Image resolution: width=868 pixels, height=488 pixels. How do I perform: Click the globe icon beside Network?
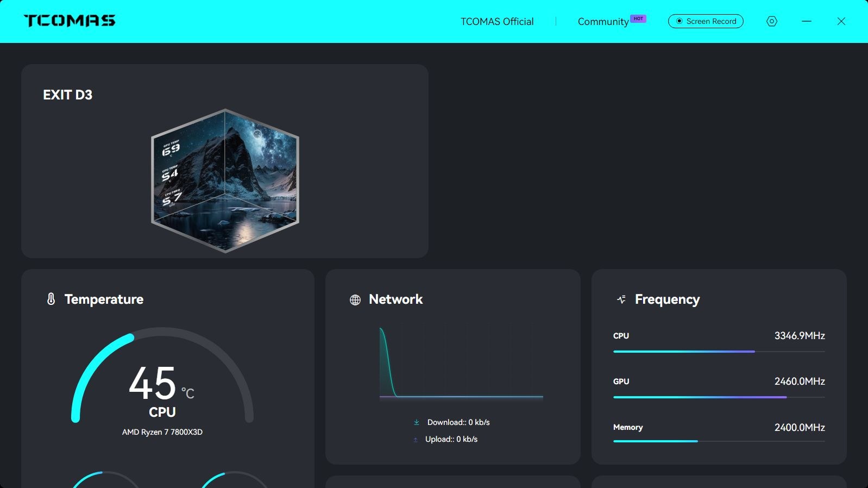(355, 299)
